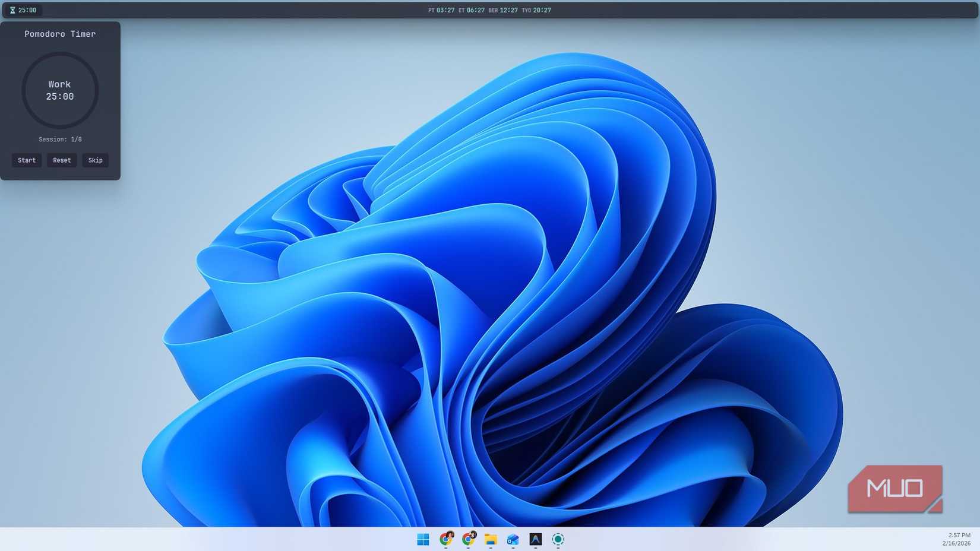Viewport: 980px width, 551px height.
Task: Click the hourglass Pomodoro icon in top bar
Action: click(x=12, y=10)
